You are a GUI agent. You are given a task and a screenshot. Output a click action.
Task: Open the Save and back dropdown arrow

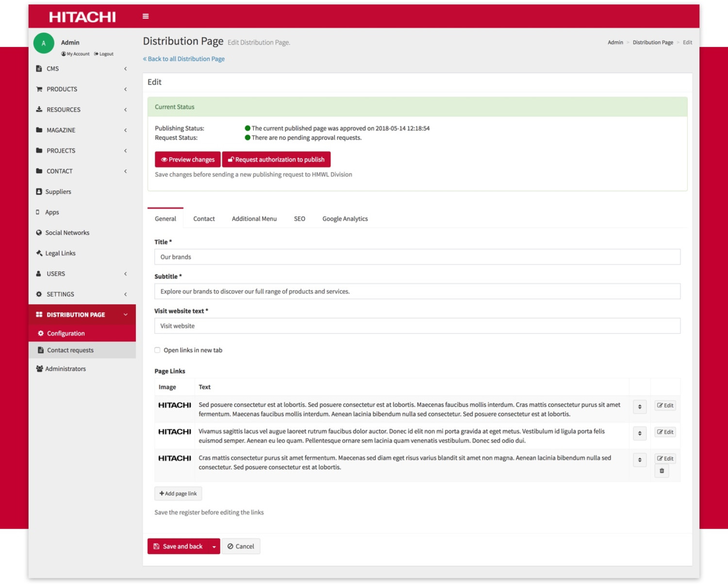[x=214, y=547]
